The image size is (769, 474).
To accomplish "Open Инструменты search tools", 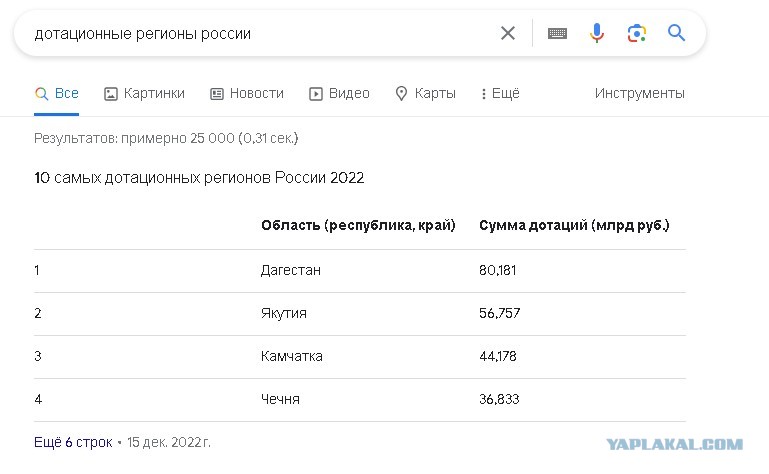I will [640, 93].
